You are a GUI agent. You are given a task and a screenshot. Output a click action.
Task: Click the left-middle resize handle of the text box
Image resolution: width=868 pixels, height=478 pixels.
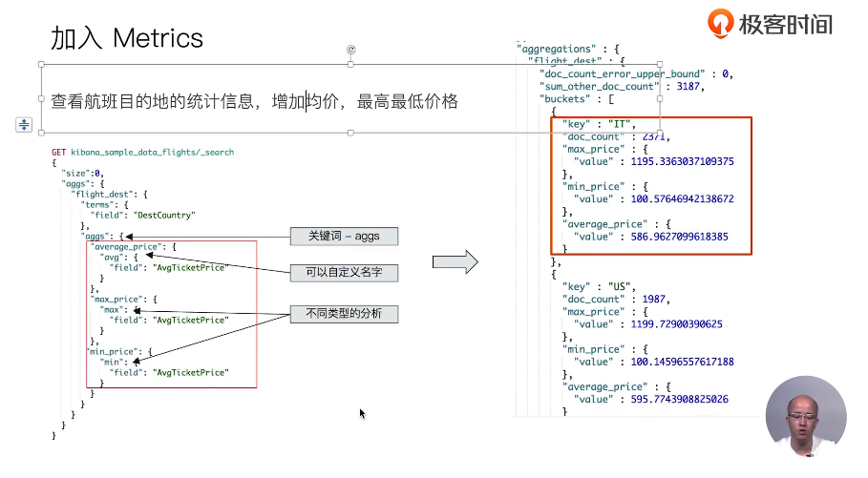40,99
